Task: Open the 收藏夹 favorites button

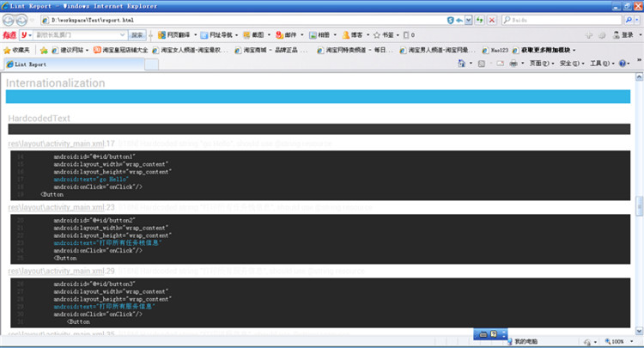Action: pyautogui.click(x=16, y=50)
